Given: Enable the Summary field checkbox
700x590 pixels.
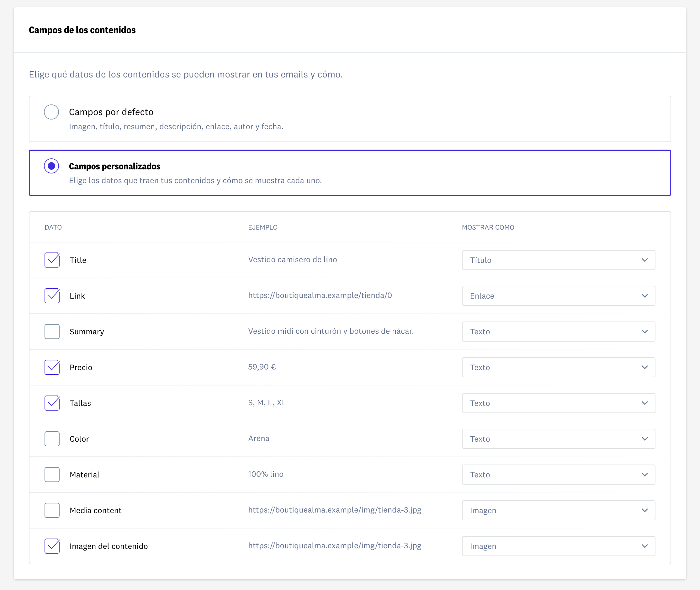Looking at the screenshot, I should pos(52,332).
